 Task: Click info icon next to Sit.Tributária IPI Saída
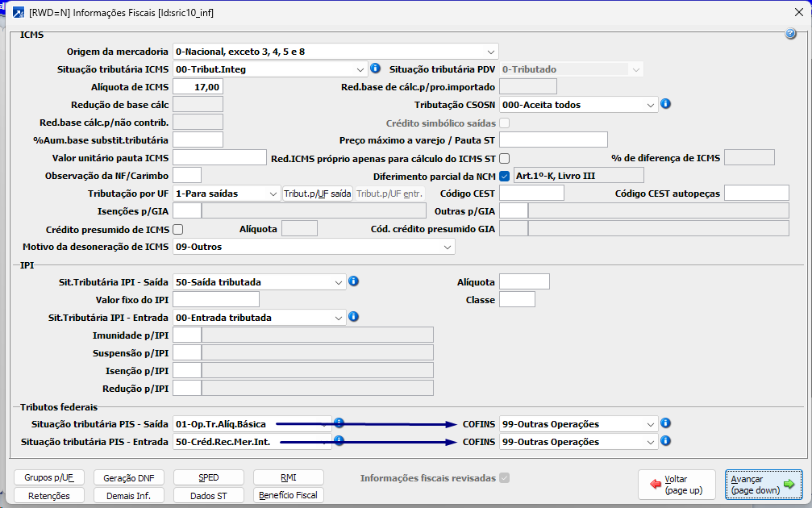[x=353, y=281]
